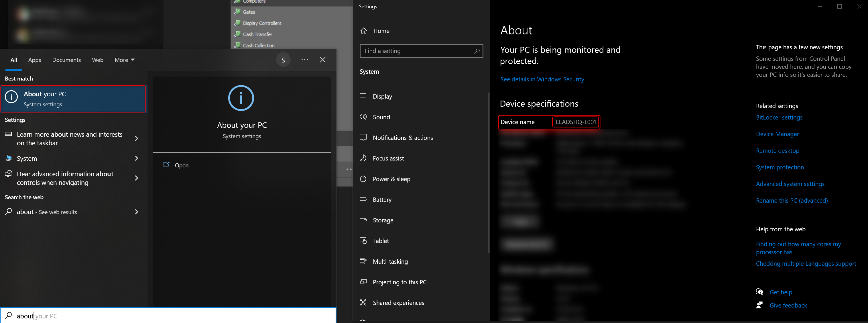
Task: Open See details in Windows Security link
Action: (x=542, y=79)
